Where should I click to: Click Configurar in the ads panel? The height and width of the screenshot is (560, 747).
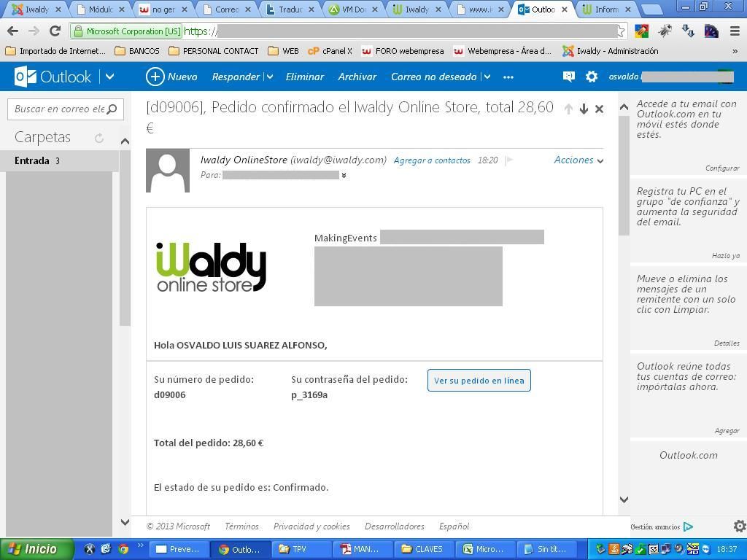(722, 168)
